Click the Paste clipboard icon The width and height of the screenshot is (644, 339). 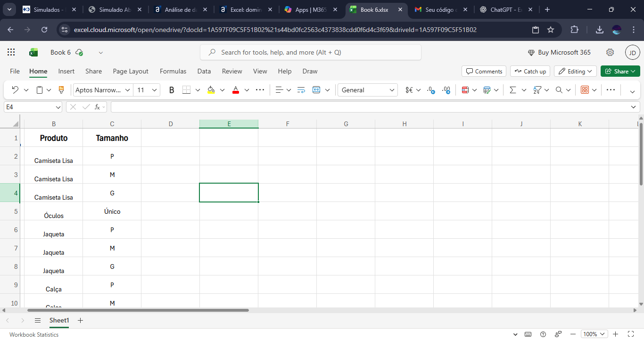tap(40, 90)
